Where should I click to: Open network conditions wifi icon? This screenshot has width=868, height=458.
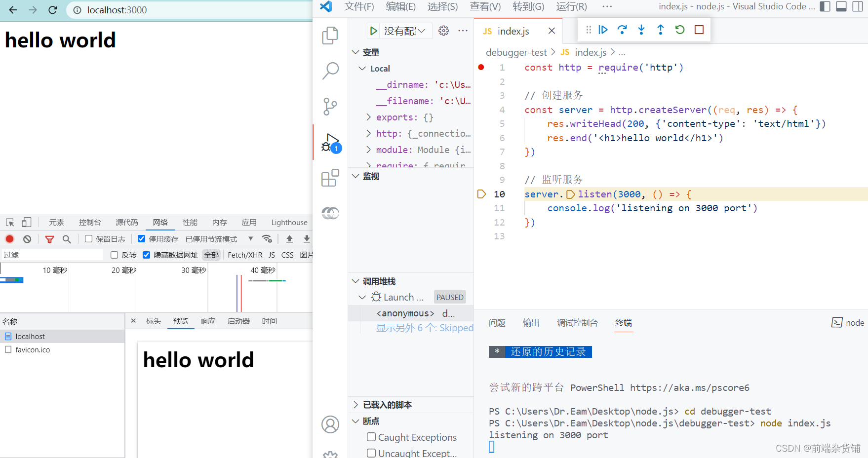(267, 239)
